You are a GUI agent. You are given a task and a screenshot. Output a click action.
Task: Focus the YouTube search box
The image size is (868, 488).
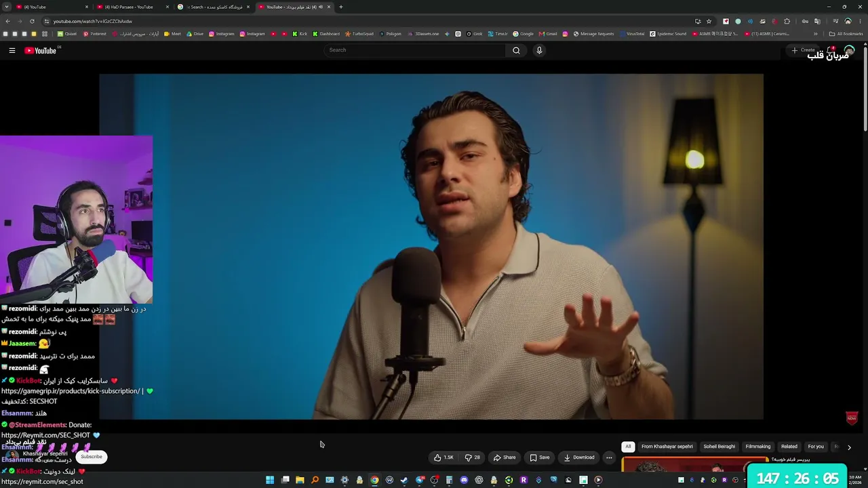pos(415,50)
